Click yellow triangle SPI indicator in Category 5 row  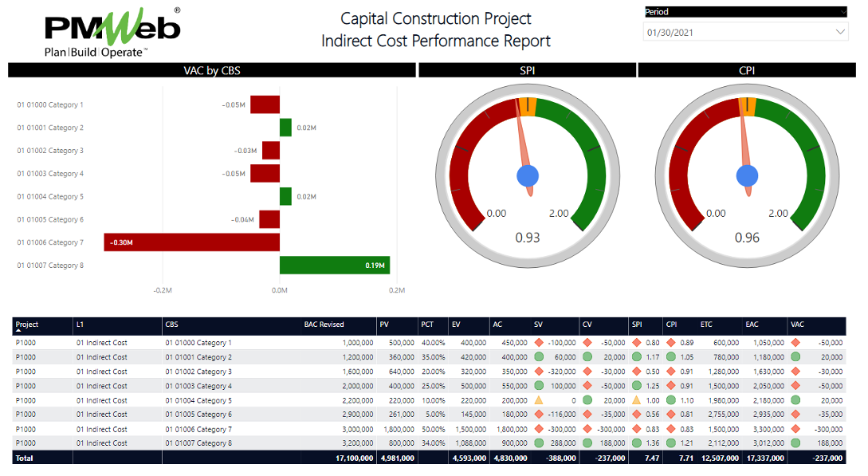pos(637,400)
